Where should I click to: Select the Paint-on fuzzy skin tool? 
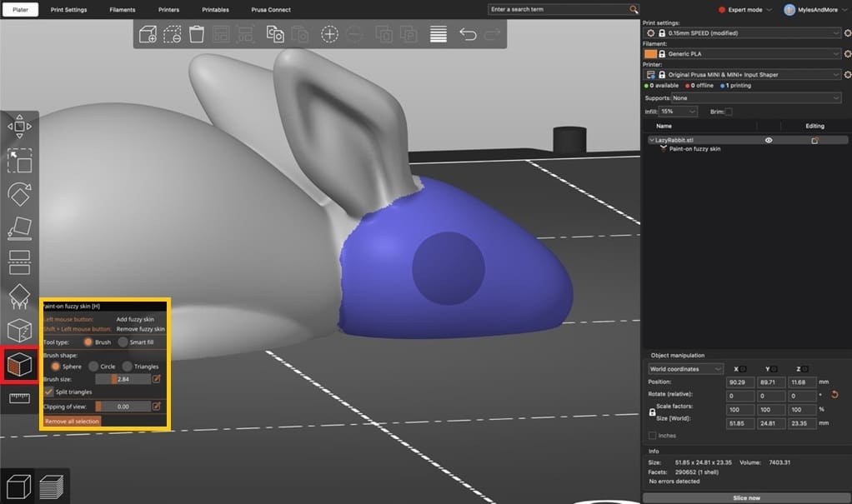coord(19,364)
